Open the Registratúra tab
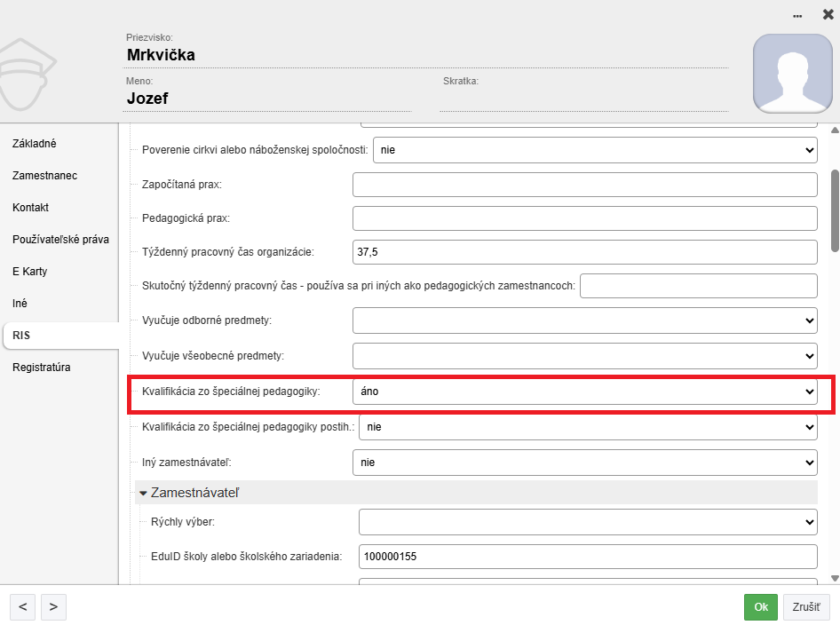840x625 pixels. point(41,368)
